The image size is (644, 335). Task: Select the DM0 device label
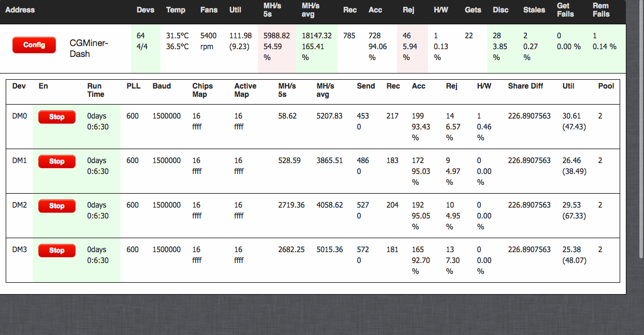20,116
